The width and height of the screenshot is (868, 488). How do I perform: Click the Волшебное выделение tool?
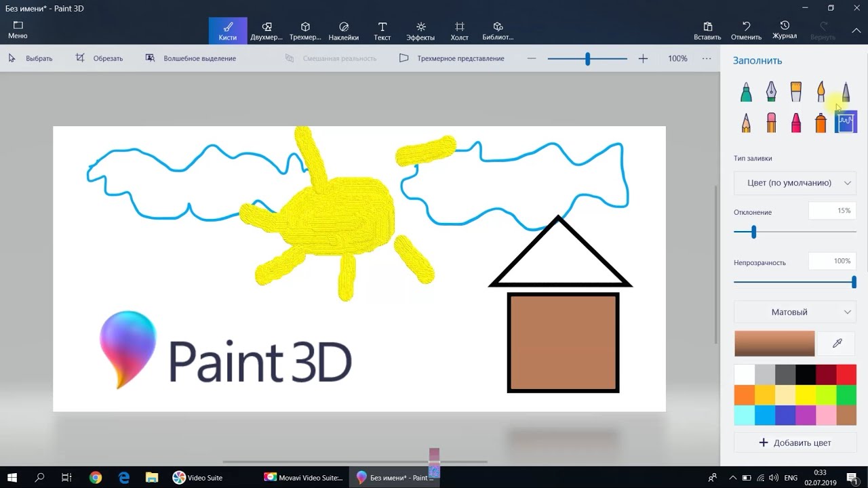click(191, 58)
